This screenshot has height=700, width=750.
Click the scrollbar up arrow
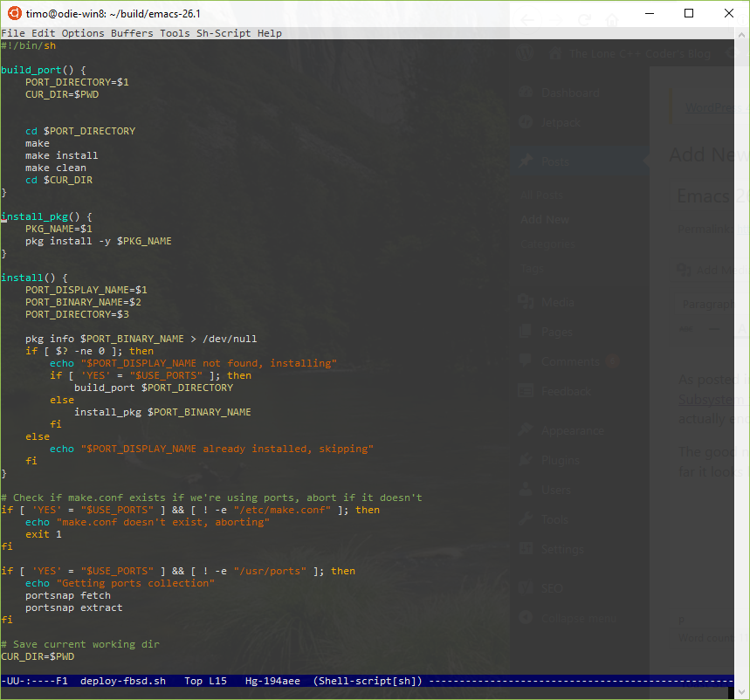point(741,35)
